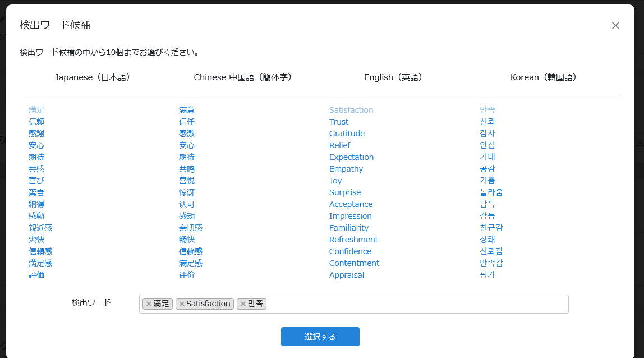Select the English word Appraisal

[x=347, y=275]
